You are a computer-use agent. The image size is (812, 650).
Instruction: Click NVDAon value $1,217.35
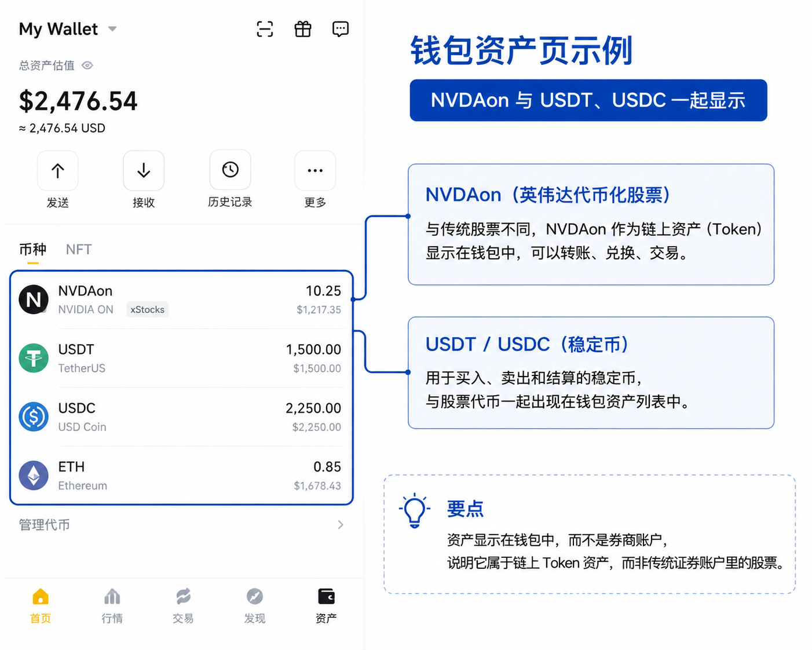click(319, 310)
